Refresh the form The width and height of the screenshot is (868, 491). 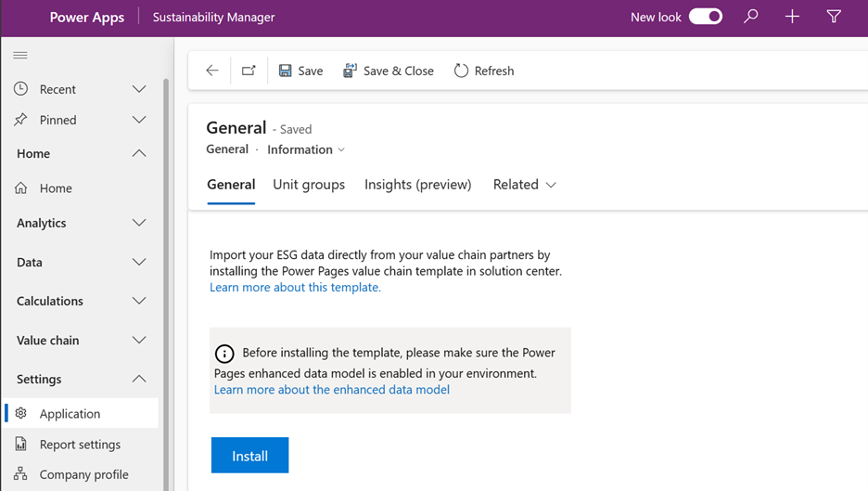(484, 71)
